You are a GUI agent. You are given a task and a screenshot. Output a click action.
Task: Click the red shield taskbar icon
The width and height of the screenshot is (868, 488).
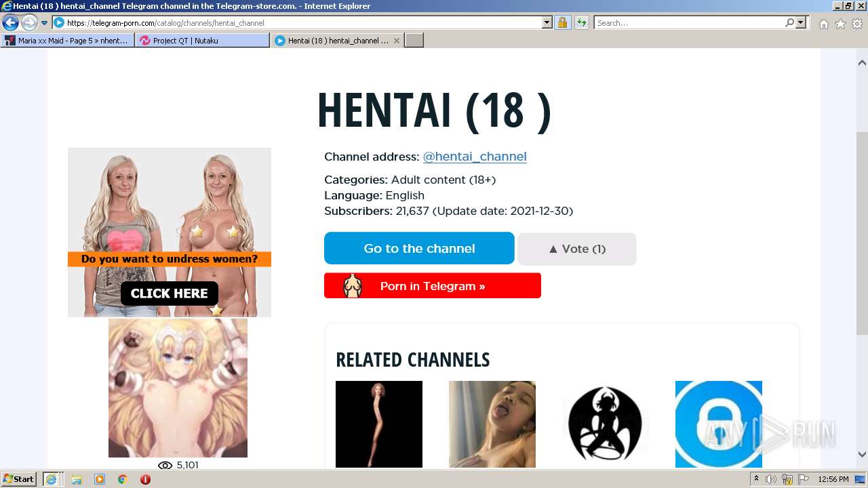click(x=145, y=479)
